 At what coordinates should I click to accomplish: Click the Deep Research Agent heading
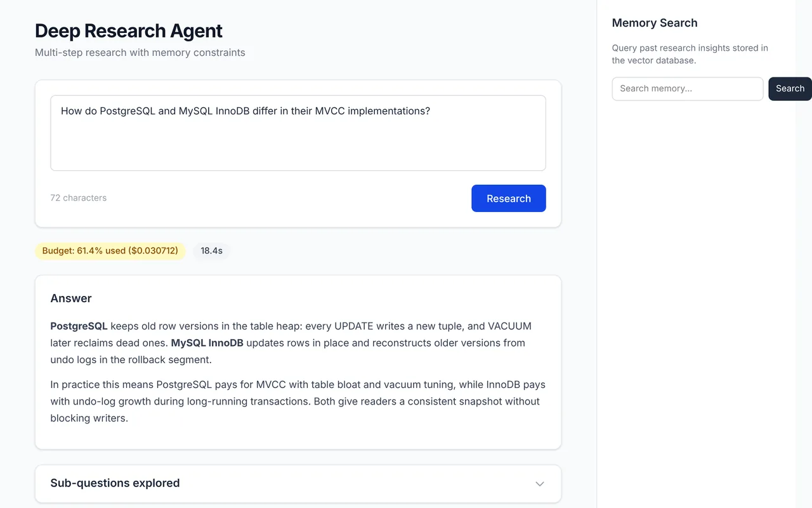[x=129, y=30]
